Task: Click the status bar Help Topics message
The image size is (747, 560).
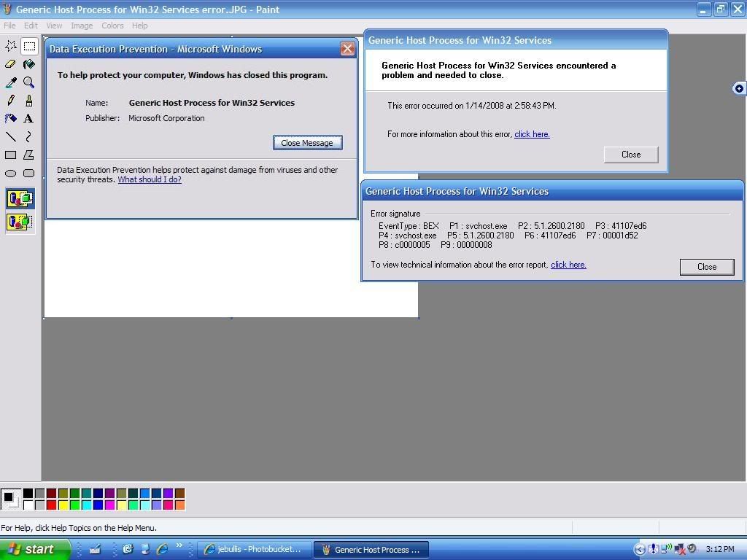Action: [x=79, y=528]
